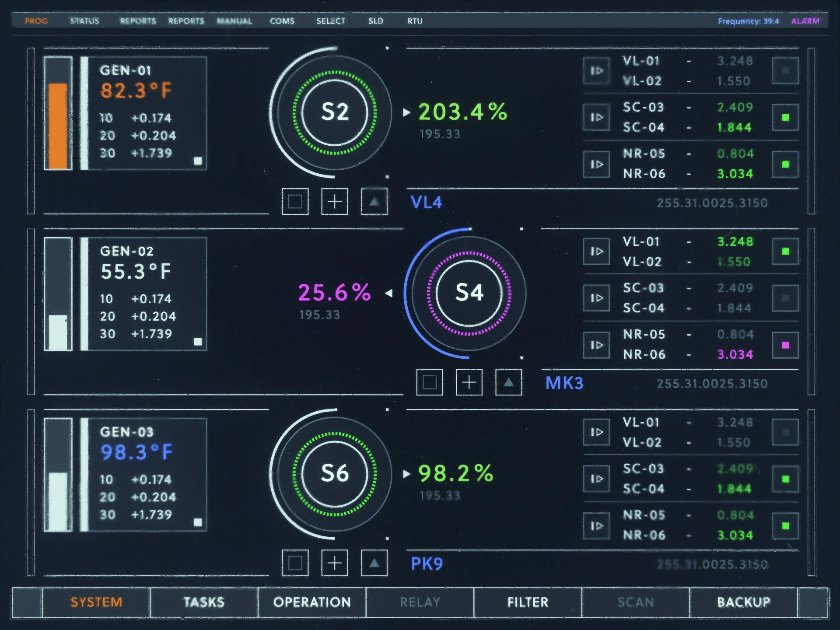
Task: Toggle green VL-01 indicator in MK3 panel
Action: [x=785, y=251]
